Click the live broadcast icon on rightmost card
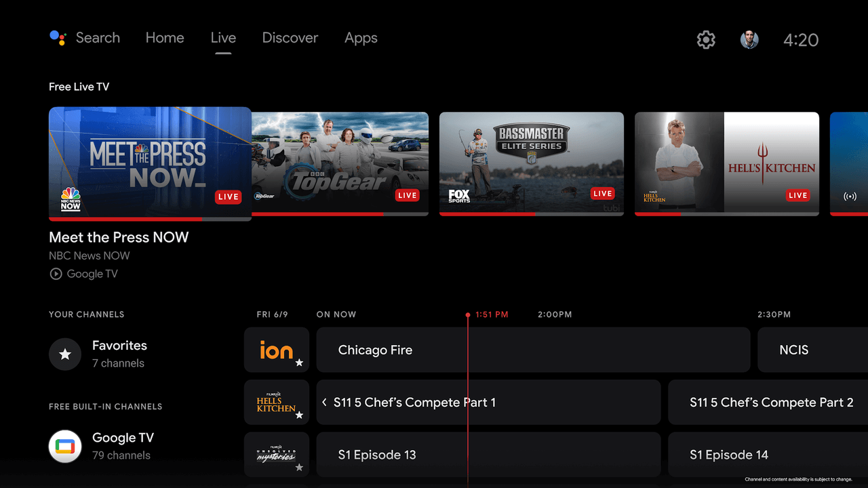This screenshot has width=868, height=488. pyautogui.click(x=849, y=195)
